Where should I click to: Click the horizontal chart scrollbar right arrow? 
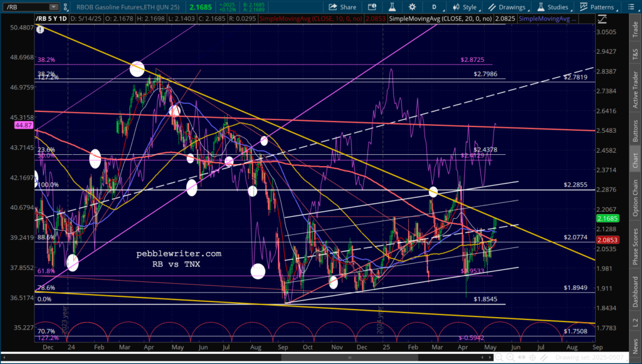491,358
